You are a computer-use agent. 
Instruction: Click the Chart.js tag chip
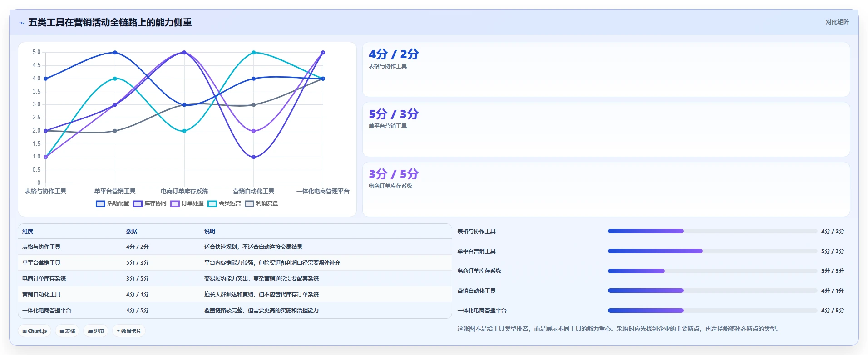click(x=35, y=331)
